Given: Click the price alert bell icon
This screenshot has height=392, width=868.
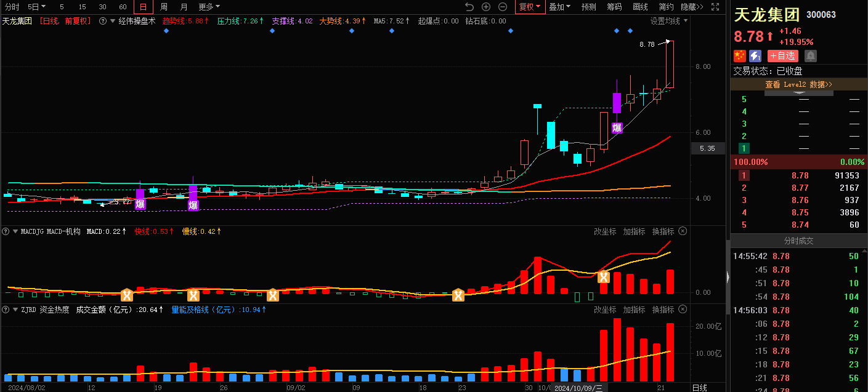Looking at the screenshot, I should click(x=811, y=56).
